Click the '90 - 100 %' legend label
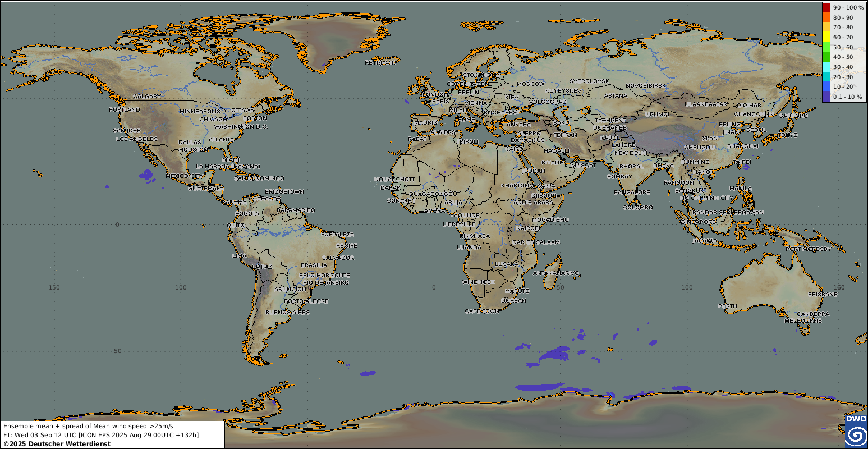The height and width of the screenshot is (449, 868). click(848, 8)
